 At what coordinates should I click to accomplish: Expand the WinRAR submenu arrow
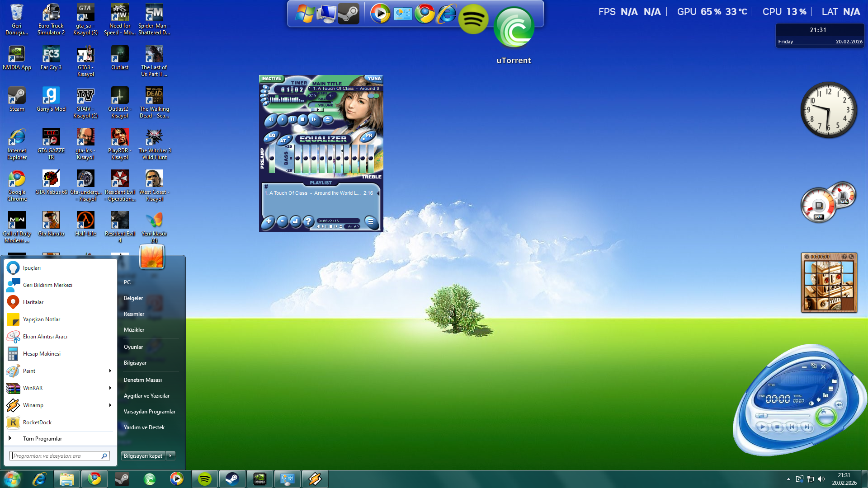point(110,388)
